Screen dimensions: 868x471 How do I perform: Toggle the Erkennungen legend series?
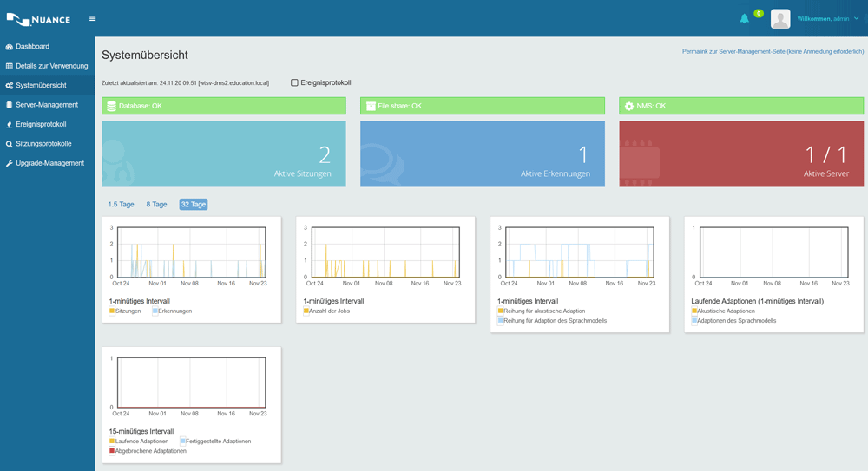coord(155,311)
